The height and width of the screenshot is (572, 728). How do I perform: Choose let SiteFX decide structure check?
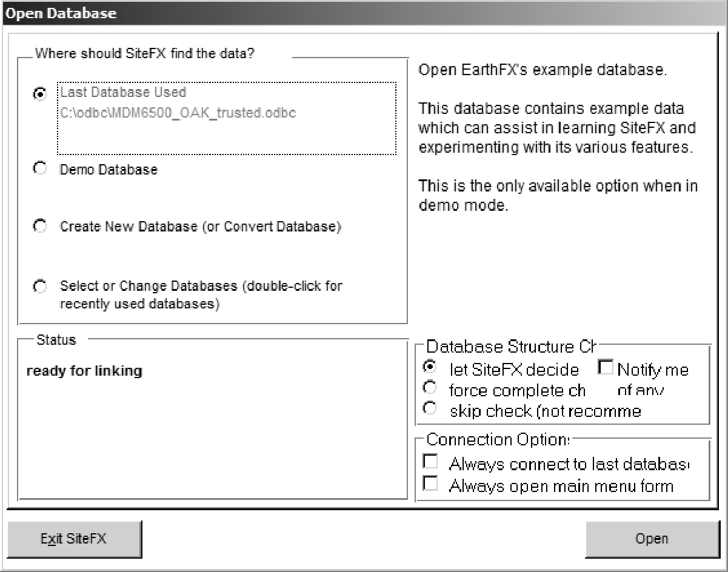click(430, 367)
